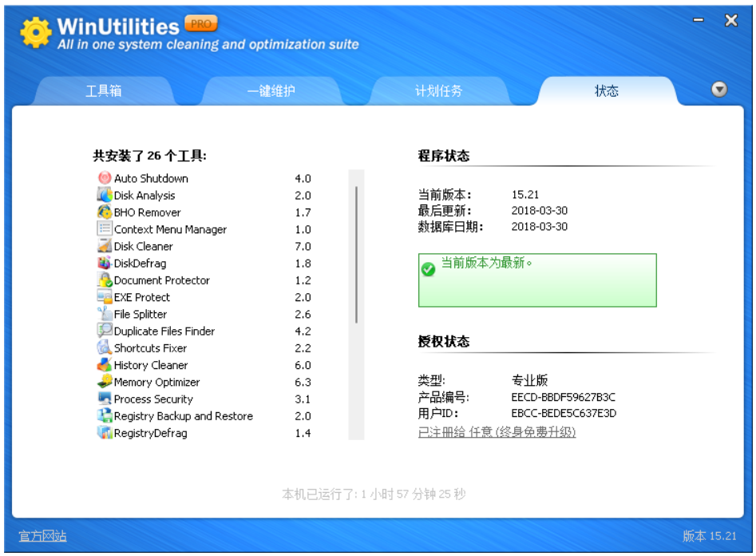This screenshot has height=556, width=756.
Task: Click the Disk Analysis tool icon
Action: tap(105, 194)
